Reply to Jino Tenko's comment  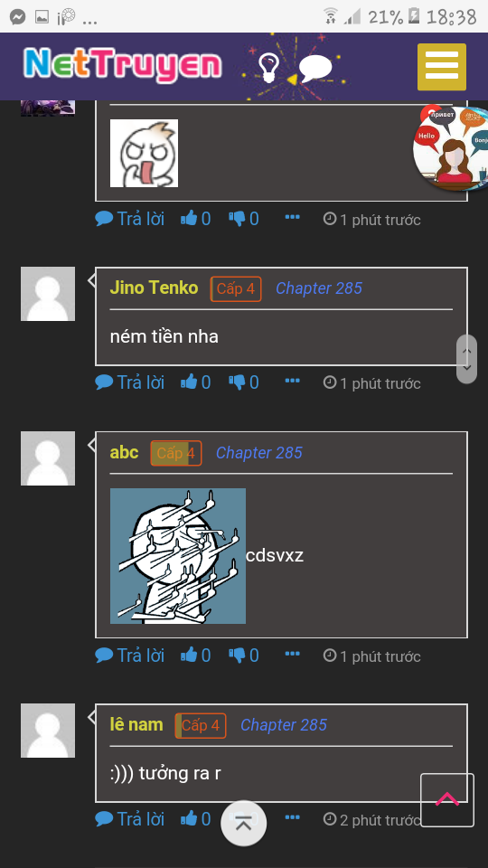pos(129,382)
